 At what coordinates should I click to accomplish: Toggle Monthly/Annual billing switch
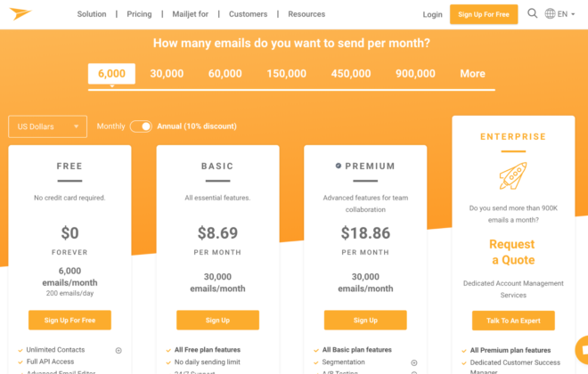point(141,126)
